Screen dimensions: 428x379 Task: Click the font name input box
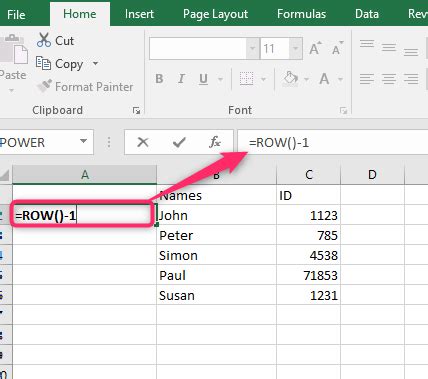[198, 49]
